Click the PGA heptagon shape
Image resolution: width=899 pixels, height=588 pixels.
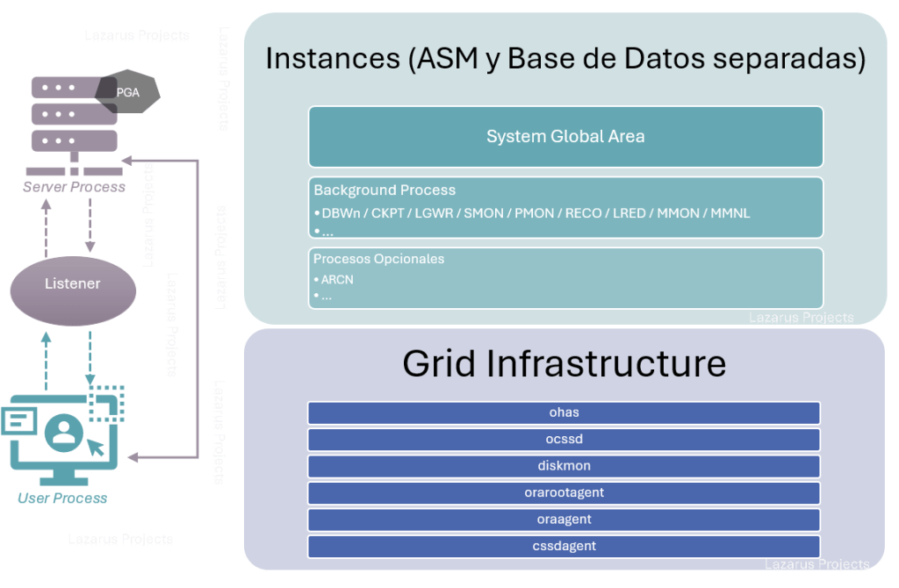(128, 92)
